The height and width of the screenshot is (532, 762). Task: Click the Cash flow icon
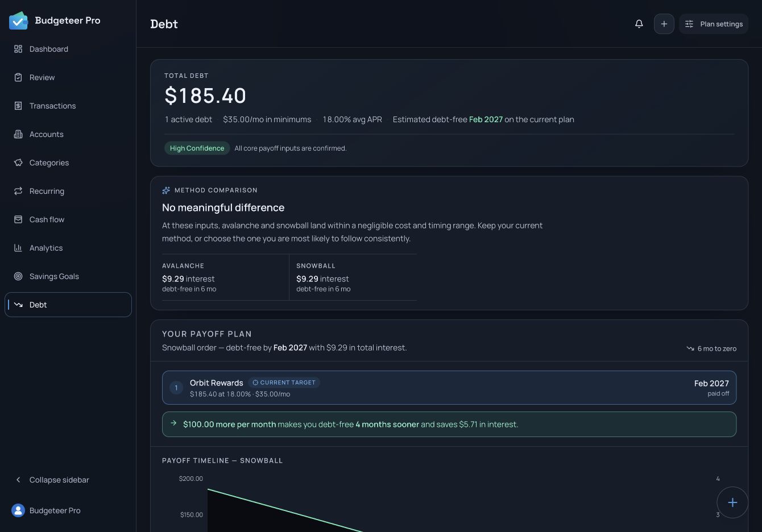coord(18,219)
